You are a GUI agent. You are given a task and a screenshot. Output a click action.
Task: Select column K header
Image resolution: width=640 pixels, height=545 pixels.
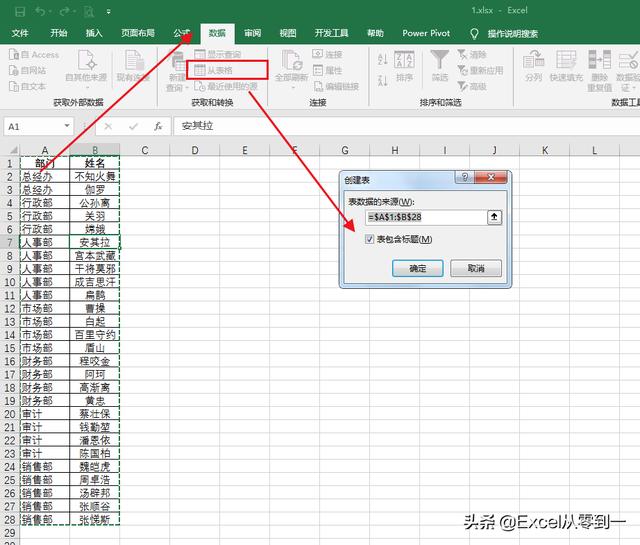tap(545, 150)
